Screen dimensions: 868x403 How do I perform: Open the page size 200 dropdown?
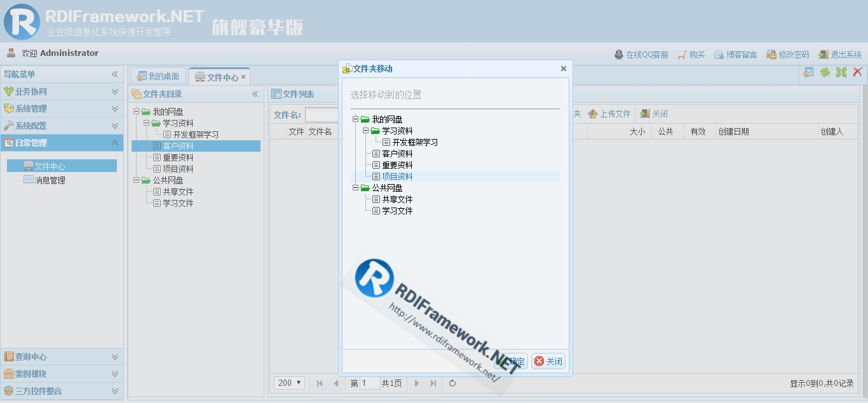[x=290, y=383]
